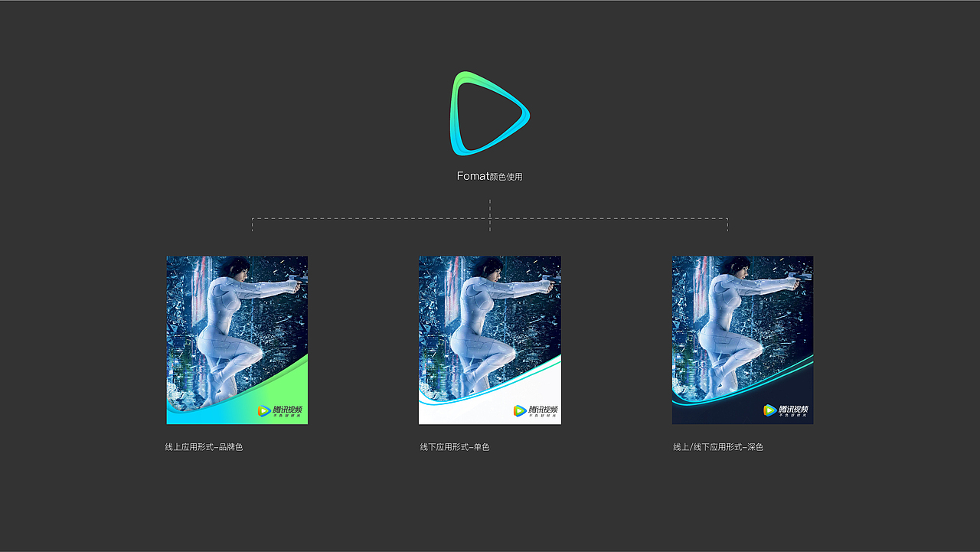This screenshot has width=980, height=552.
Task: Click the Tencent Video logo on dark poster
Action: (786, 410)
